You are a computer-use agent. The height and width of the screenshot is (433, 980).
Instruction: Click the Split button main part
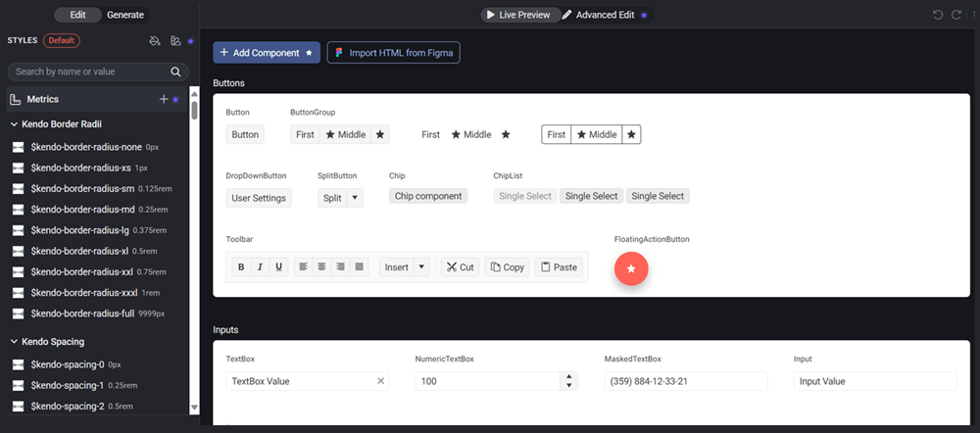(332, 198)
